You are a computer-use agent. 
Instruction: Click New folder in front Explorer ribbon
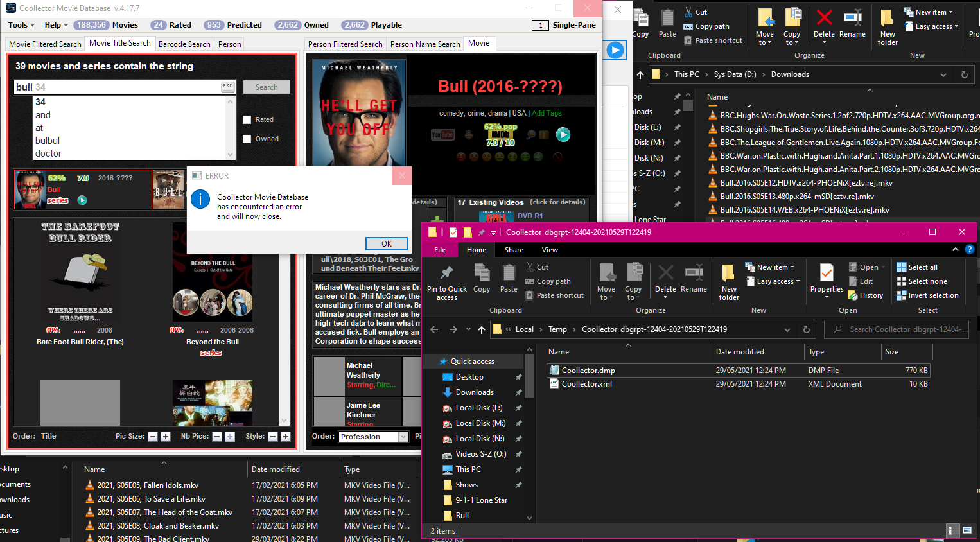(x=729, y=282)
